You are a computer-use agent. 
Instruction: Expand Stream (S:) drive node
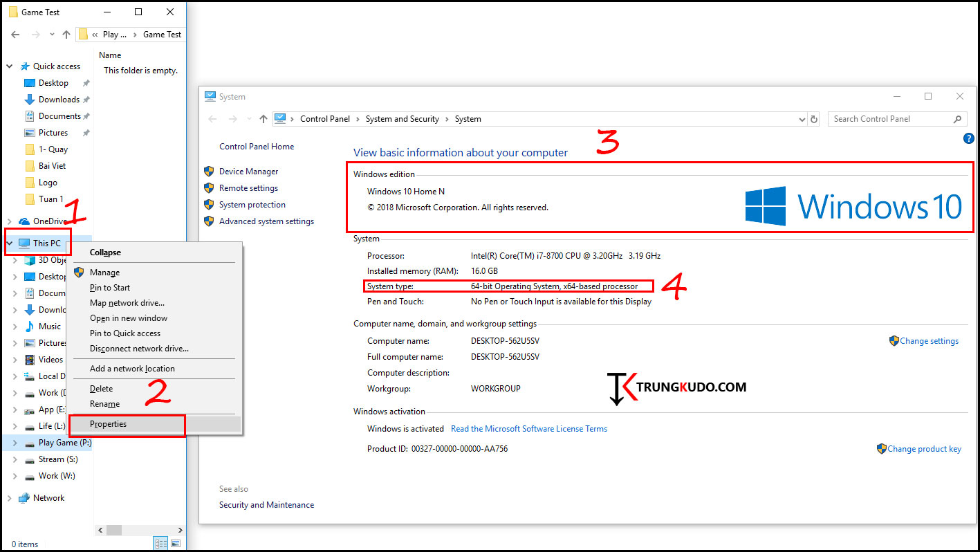15,459
